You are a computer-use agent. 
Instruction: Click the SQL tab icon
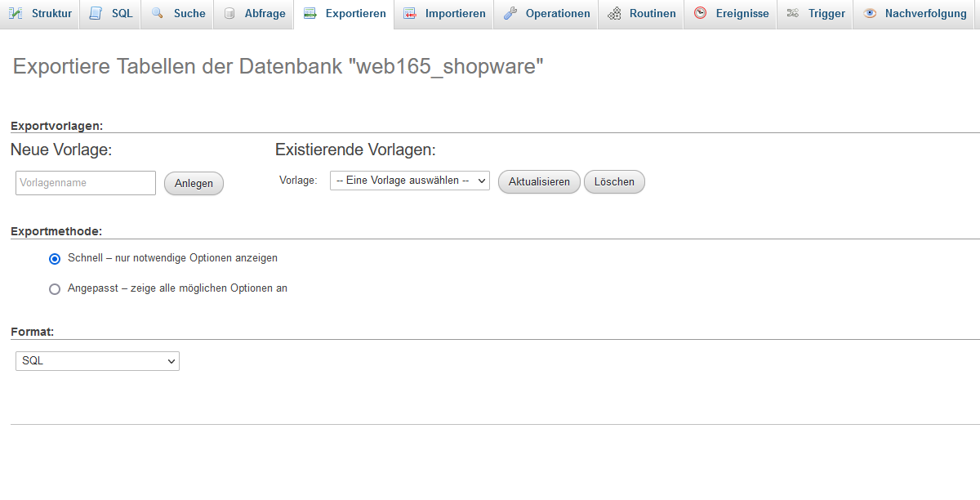click(96, 13)
